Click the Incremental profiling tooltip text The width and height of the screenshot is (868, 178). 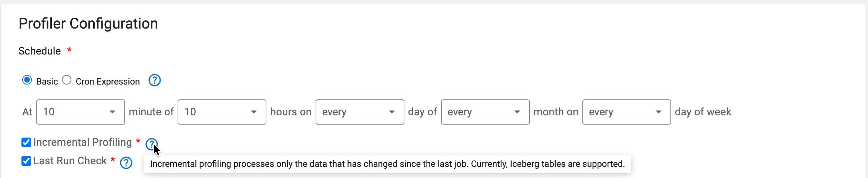point(387,164)
